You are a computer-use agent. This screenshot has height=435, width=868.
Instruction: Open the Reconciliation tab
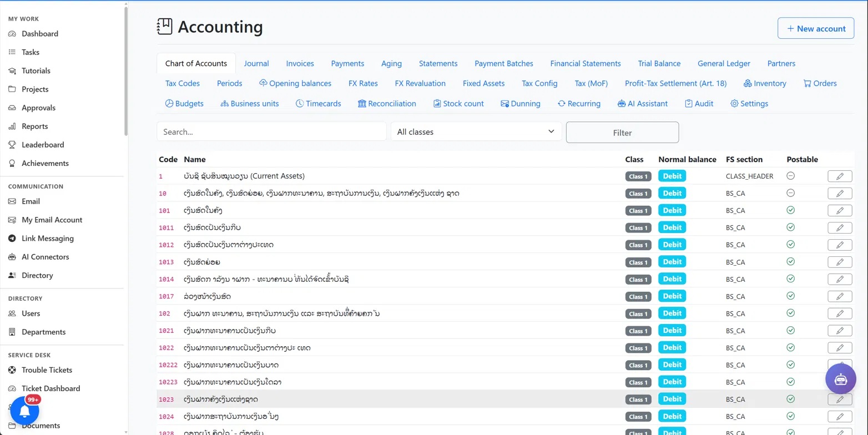coord(387,103)
